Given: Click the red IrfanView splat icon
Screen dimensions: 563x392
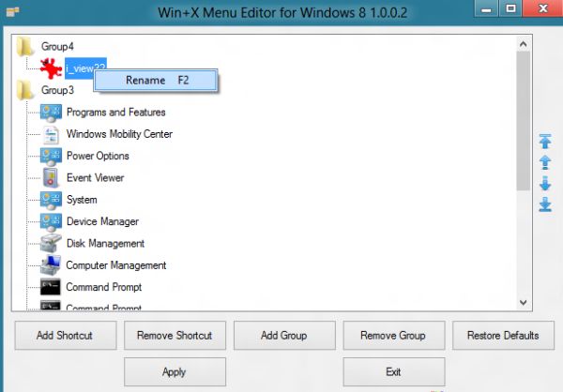Looking at the screenshot, I should [51, 68].
